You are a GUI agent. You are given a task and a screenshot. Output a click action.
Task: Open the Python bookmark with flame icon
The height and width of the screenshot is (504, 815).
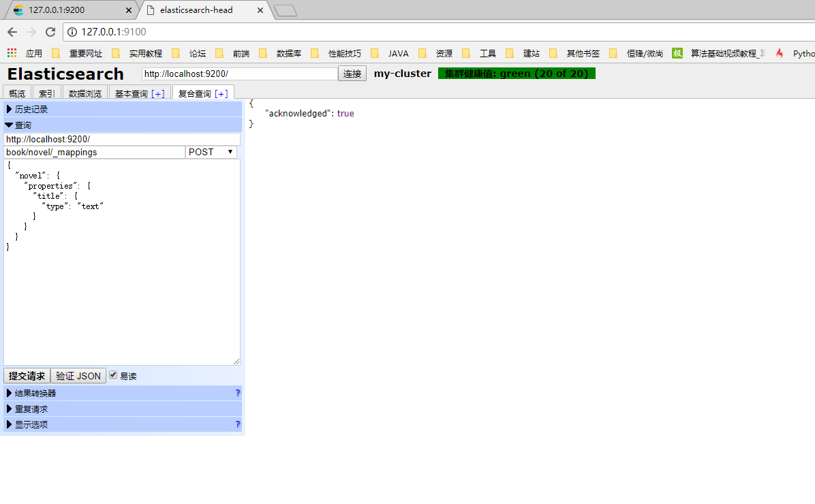[x=795, y=54]
